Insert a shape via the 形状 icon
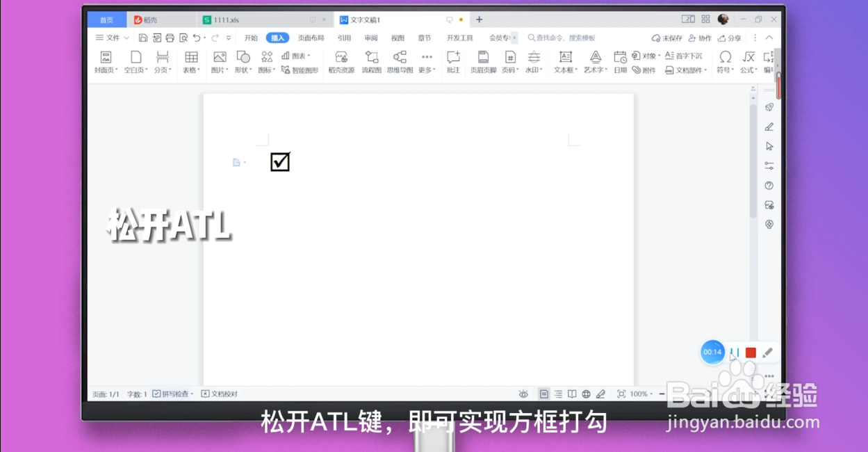 point(242,61)
